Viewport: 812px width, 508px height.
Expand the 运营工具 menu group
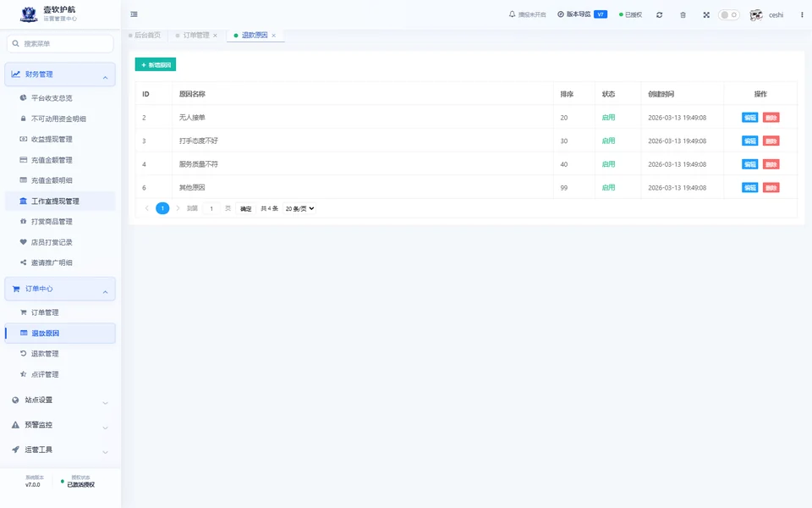coord(60,450)
